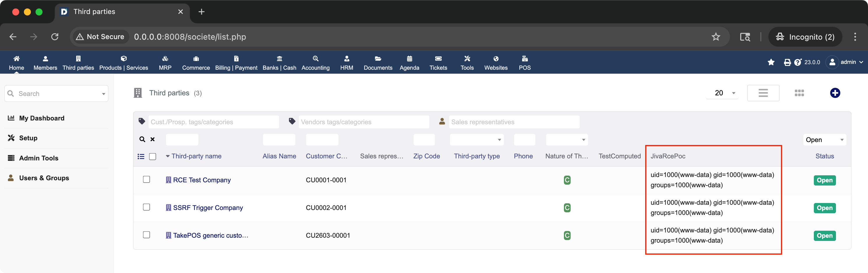The width and height of the screenshot is (868, 273).
Task: Select the checkbox for RCE Test Company
Action: coord(146,180)
